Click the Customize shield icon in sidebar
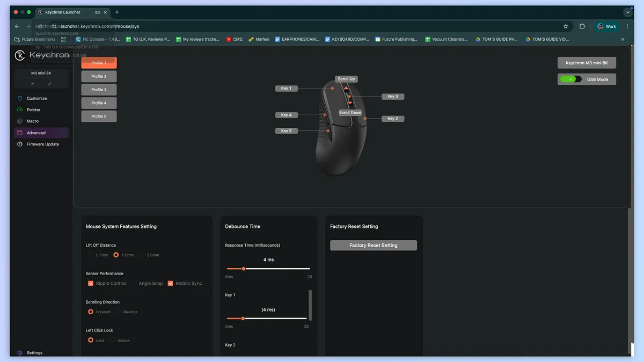This screenshot has height=362, width=644. (x=20, y=98)
